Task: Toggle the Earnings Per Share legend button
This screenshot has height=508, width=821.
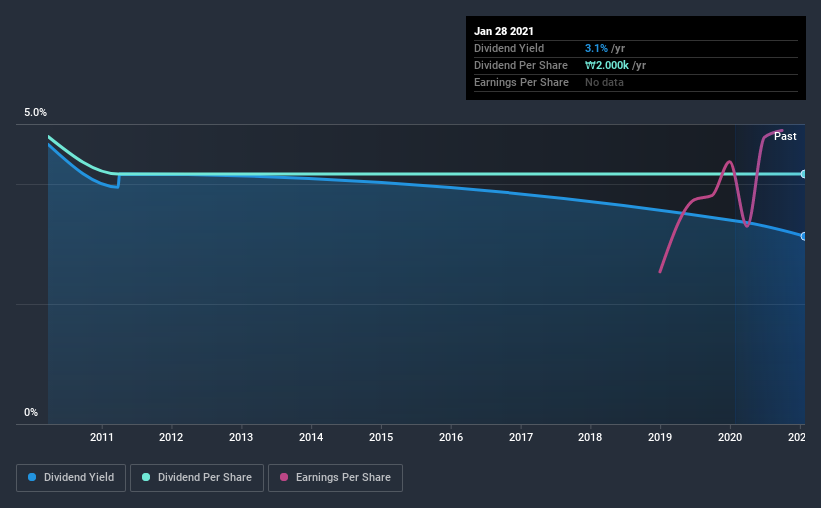Action: (x=336, y=478)
